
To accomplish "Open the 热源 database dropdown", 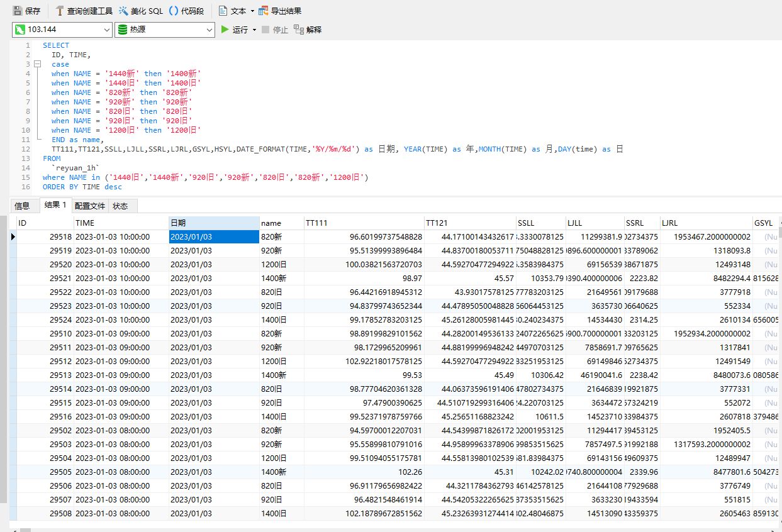I will (209, 30).
